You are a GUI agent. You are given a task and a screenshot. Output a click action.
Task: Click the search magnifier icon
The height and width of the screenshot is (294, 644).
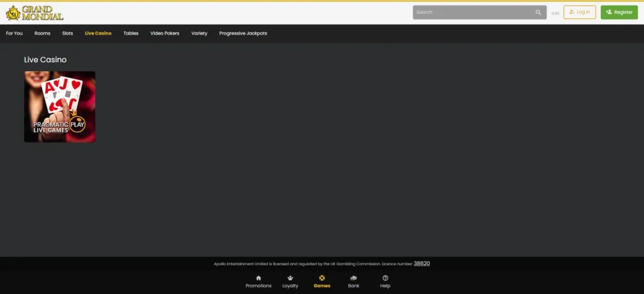pyautogui.click(x=538, y=13)
